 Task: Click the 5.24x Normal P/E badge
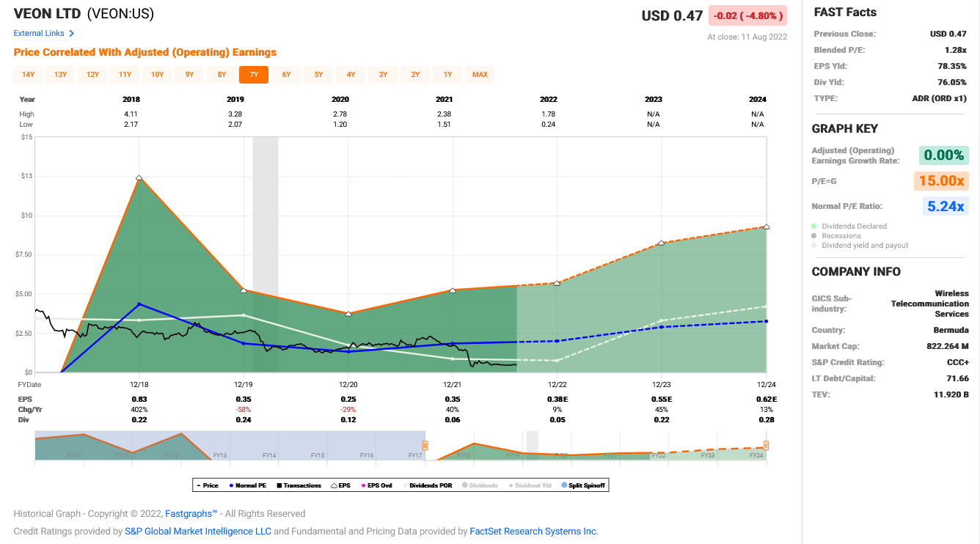pos(946,206)
